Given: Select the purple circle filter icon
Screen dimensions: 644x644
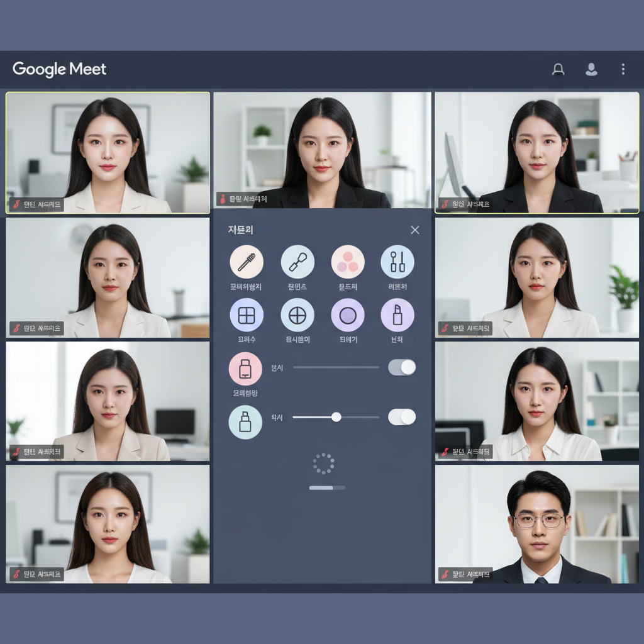Looking at the screenshot, I should pyautogui.click(x=348, y=315).
